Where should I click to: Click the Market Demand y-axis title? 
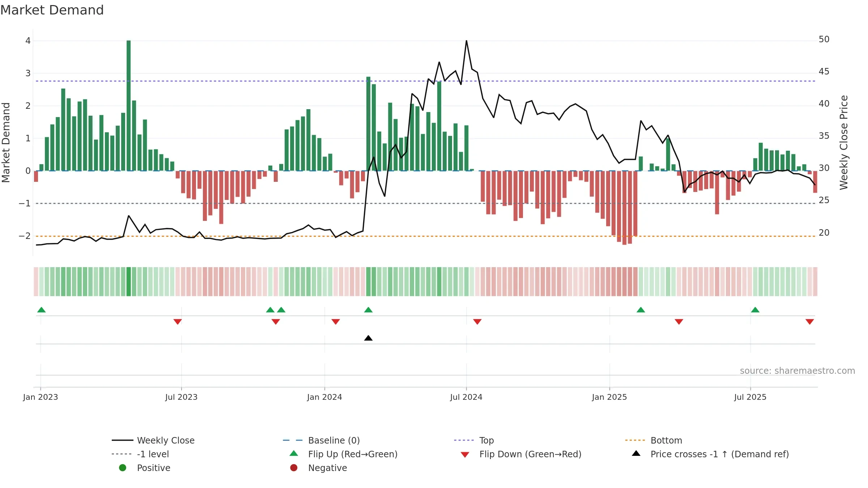[x=6, y=142]
